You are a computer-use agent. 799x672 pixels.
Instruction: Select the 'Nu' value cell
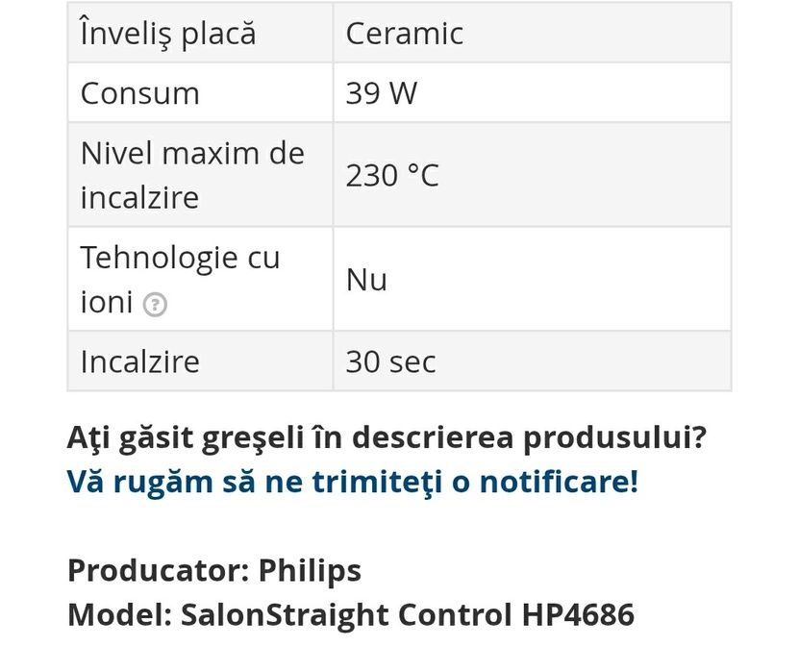tap(366, 280)
